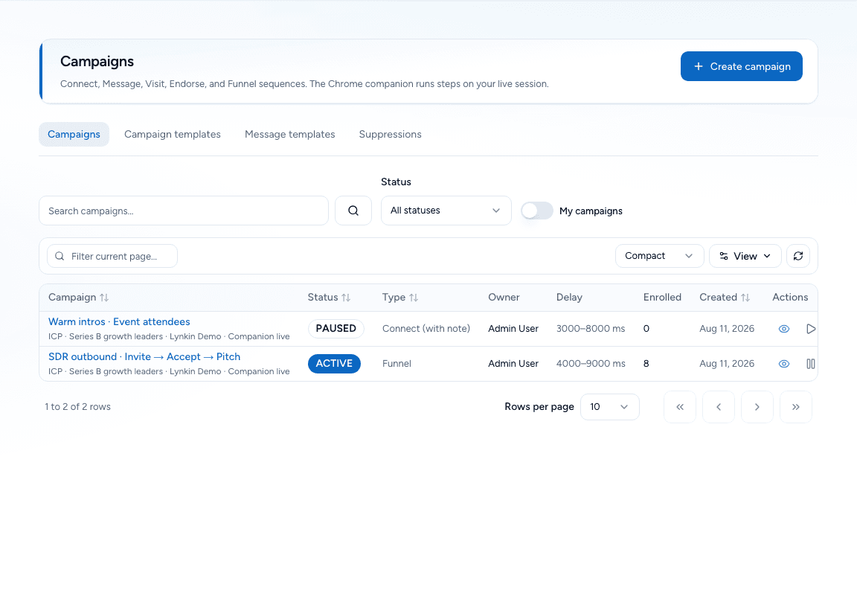The width and height of the screenshot is (857, 616).
Task: Sort by Status column arrows
Action: [x=345, y=298]
